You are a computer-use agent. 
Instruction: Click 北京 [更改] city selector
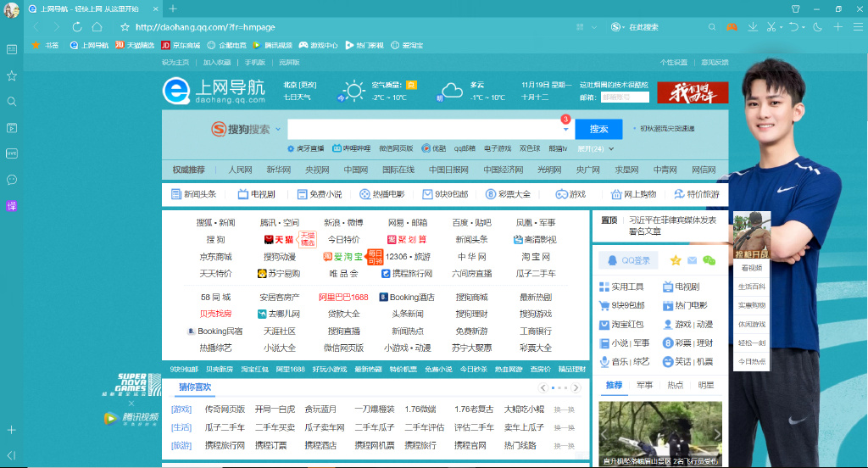coord(300,85)
